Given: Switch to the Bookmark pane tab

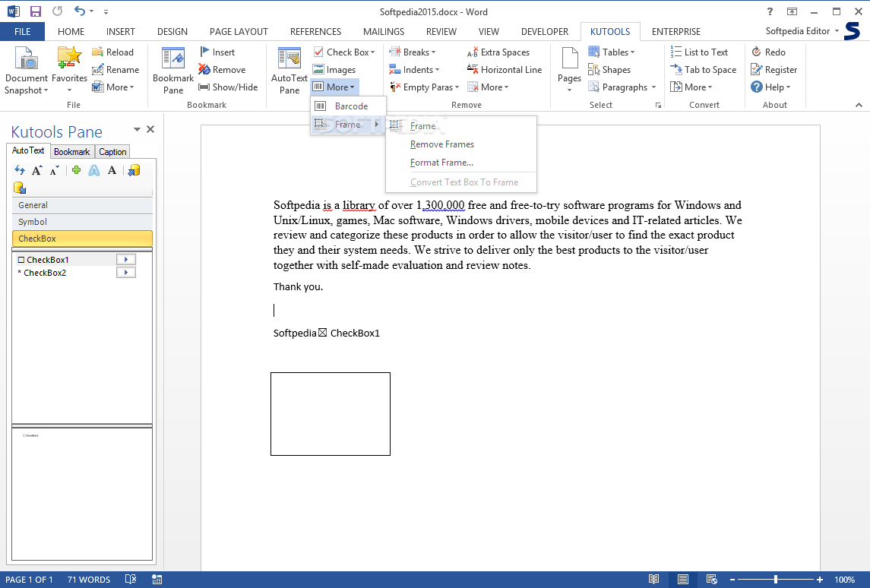Looking at the screenshot, I should pyautogui.click(x=71, y=152).
